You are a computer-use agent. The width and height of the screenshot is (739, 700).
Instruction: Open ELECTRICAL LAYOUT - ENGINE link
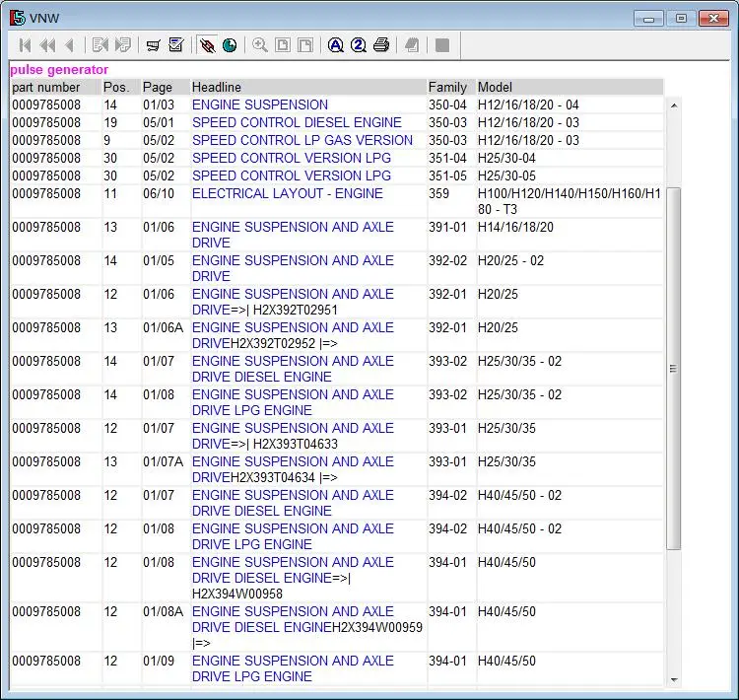pos(287,193)
